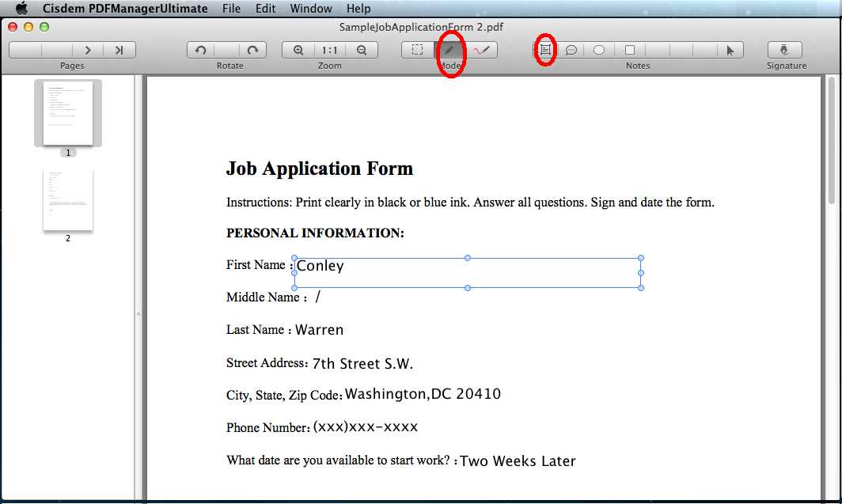
Task: Click the bottom-right corner handle of the text box
Action: click(641, 288)
